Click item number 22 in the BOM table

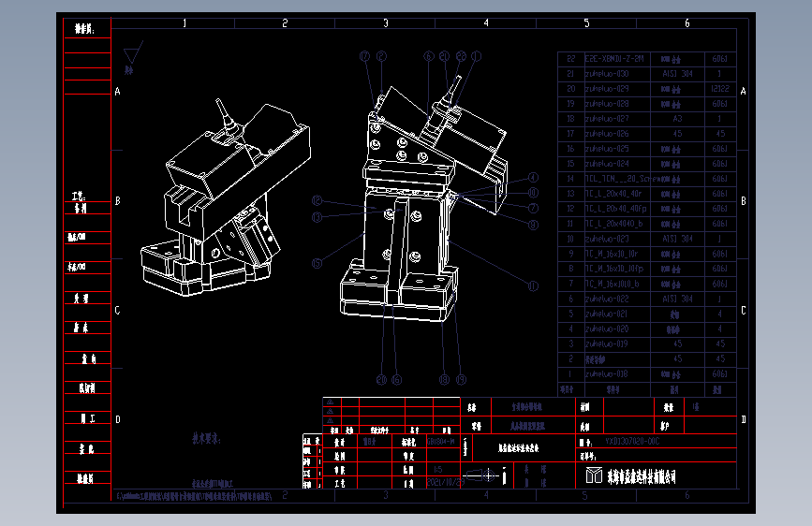570,59
